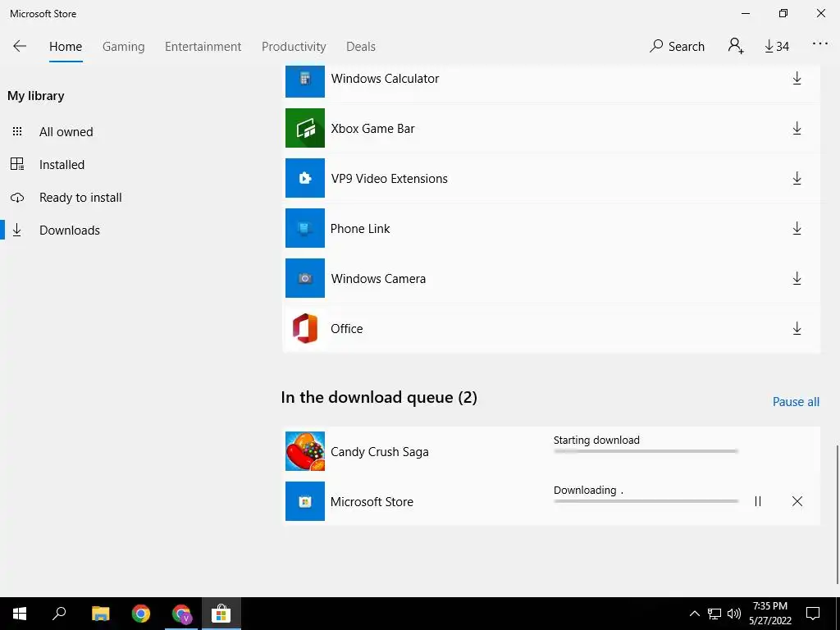The image size is (840, 630).
Task: Select Microsoft Store icon on taskbar
Action: click(221, 614)
